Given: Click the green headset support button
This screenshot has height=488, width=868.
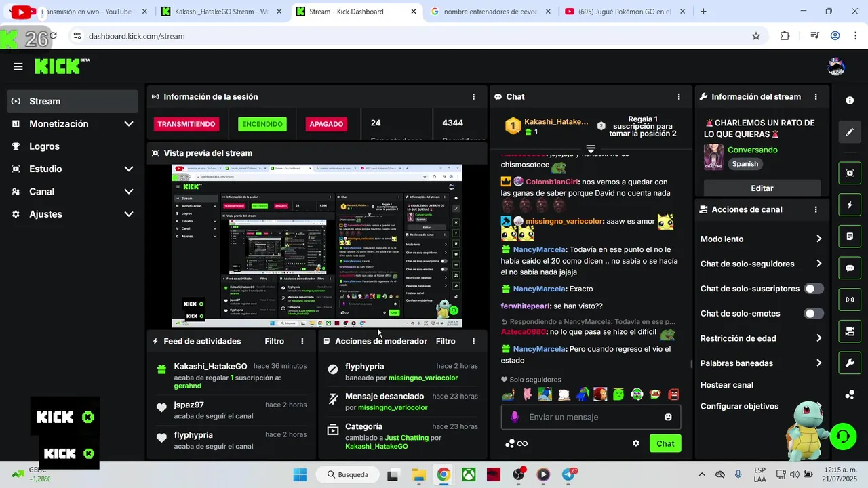Looking at the screenshot, I should pos(843,436).
